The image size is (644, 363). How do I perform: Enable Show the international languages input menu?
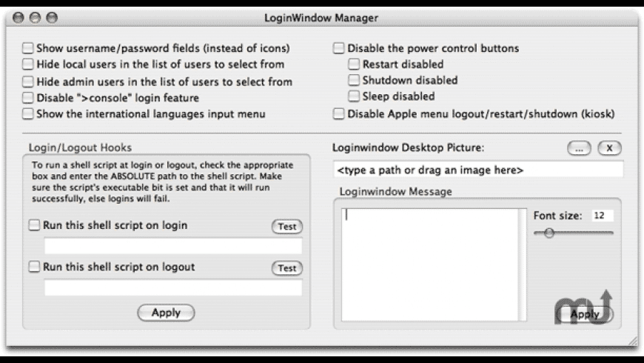27,113
